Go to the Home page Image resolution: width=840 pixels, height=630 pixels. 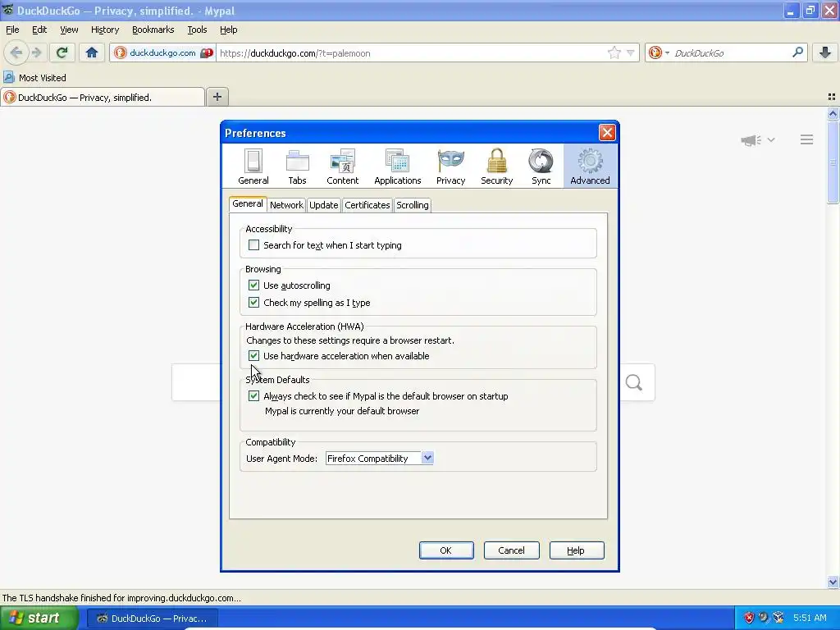tap(92, 52)
